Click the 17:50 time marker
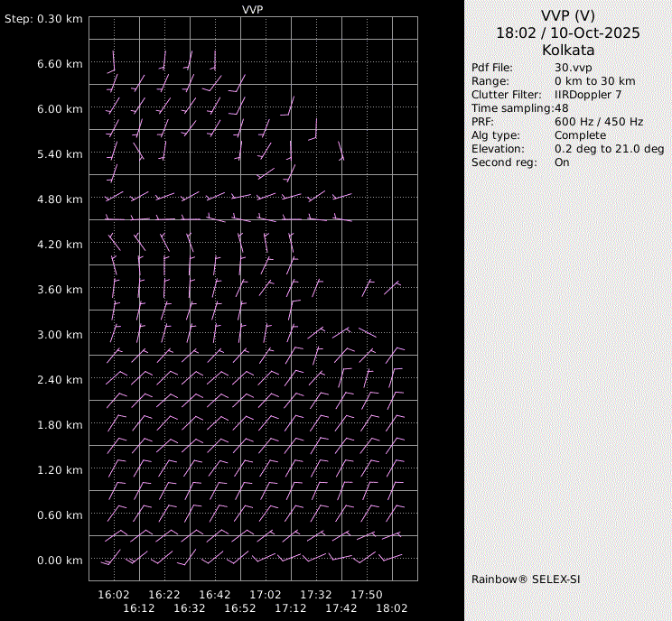The width and height of the screenshot is (672, 621). [367, 595]
